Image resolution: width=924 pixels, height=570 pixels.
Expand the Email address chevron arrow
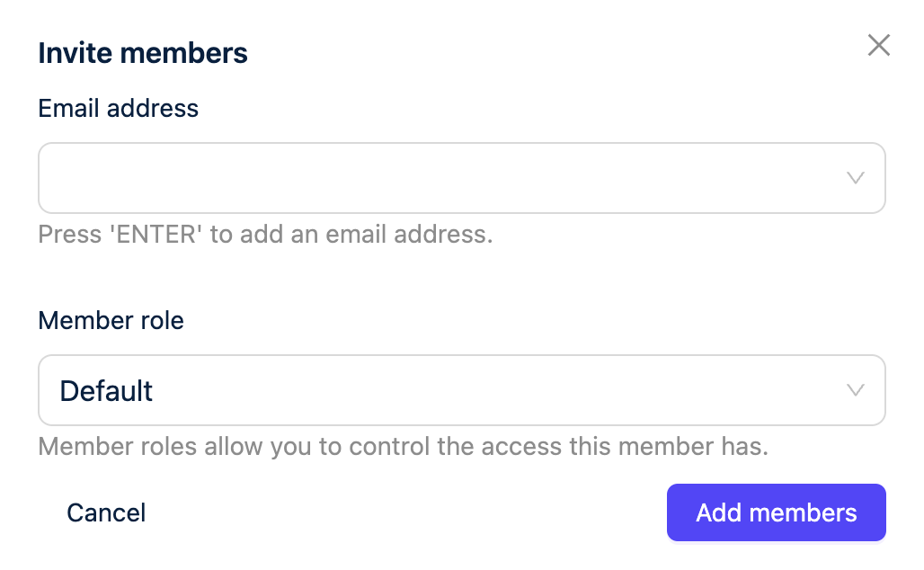click(x=856, y=178)
